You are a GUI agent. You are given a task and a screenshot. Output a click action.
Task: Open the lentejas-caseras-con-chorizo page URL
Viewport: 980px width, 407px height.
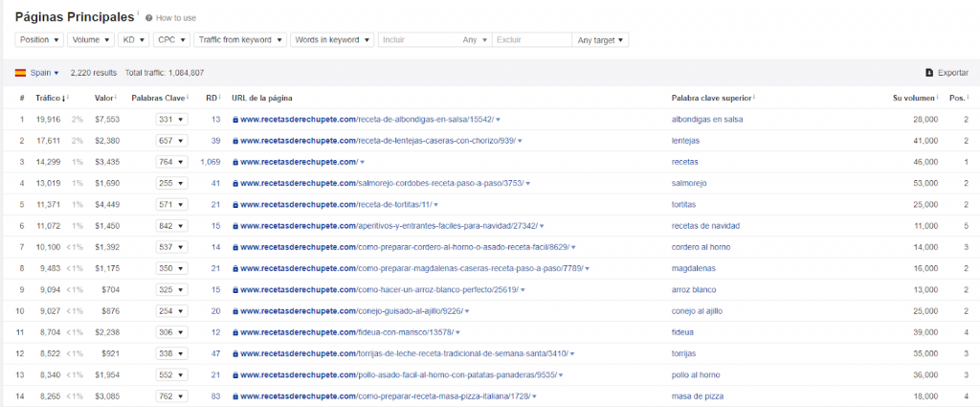click(378, 141)
